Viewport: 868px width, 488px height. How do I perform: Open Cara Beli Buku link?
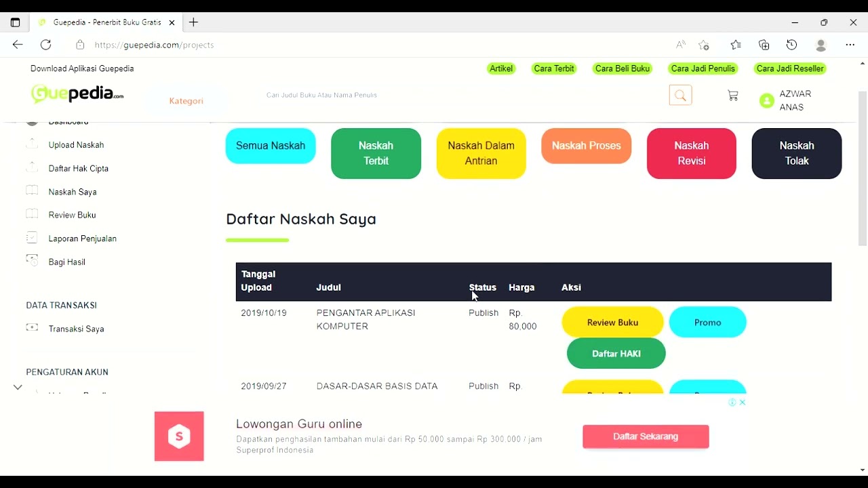[x=623, y=68]
